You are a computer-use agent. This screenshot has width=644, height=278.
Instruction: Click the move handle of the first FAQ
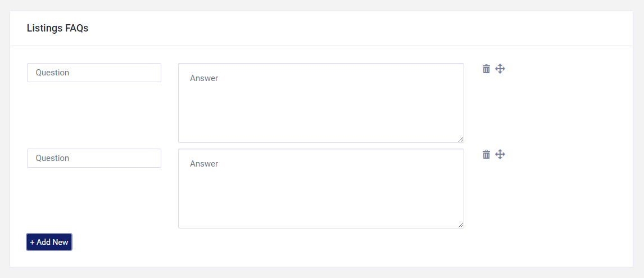500,69
